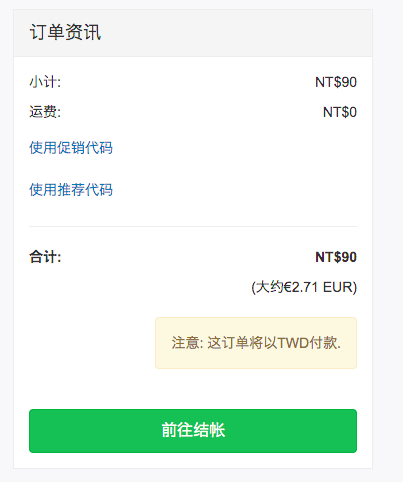The height and width of the screenshot is (482, 403).
Task: Click the gray header bar of order panel
Action: pyautogui.click(x=193, y=33)
